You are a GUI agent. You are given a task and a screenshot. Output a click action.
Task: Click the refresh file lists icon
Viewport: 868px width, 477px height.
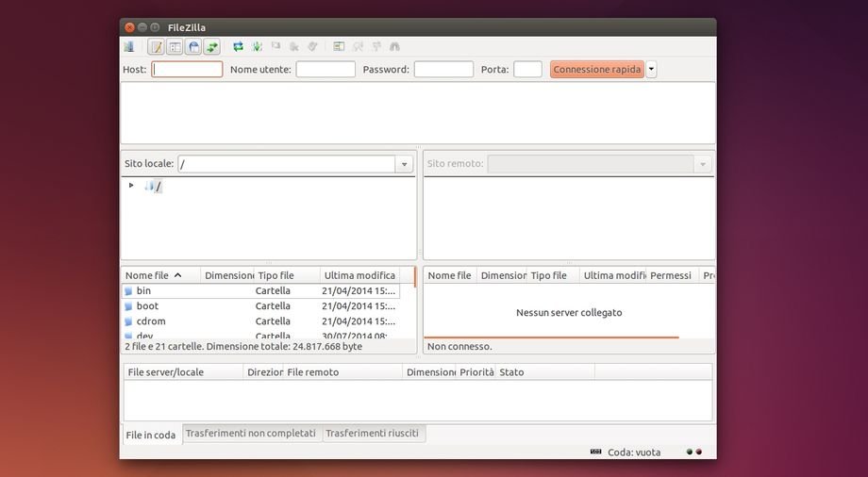(239, 46)
